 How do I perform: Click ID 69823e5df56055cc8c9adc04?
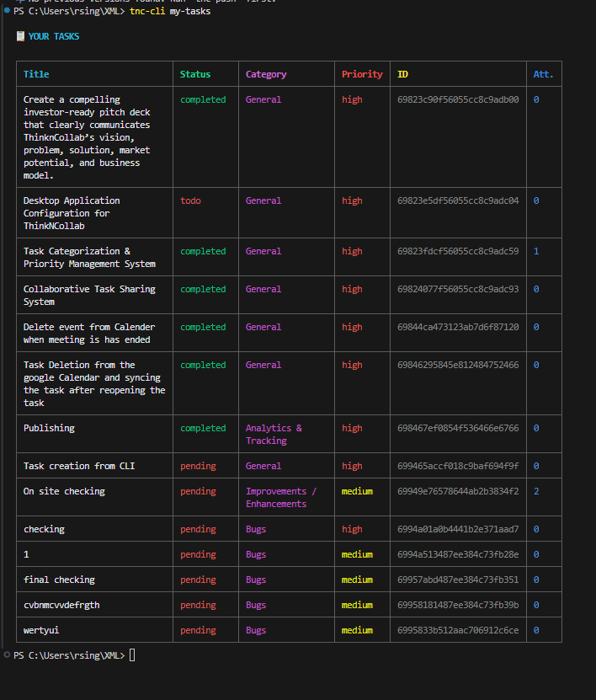[458, 200]
